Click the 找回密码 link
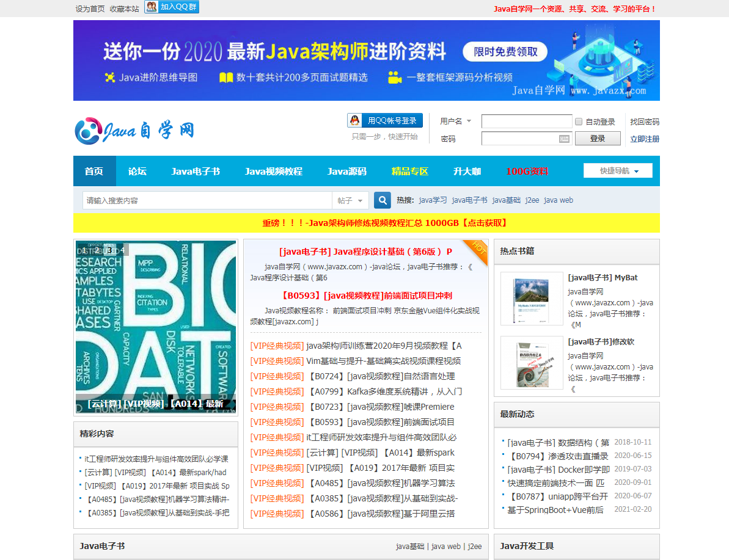 pyautogui.click(x=645, y=122)
